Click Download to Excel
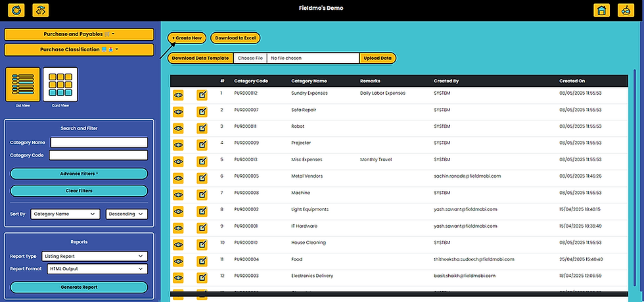 [x=235, y=38]
